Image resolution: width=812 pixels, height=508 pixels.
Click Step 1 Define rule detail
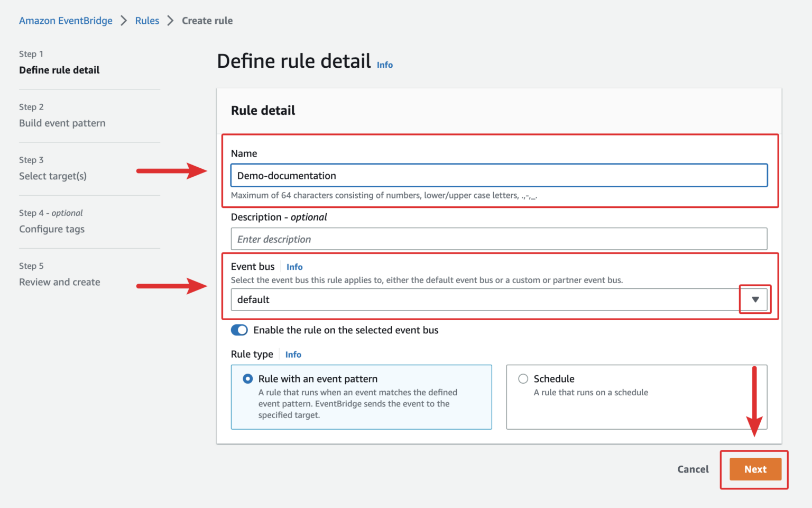59,70
